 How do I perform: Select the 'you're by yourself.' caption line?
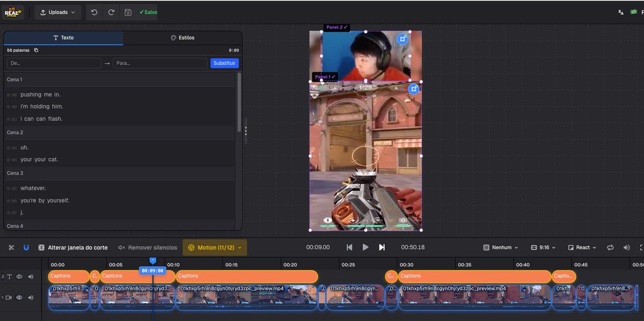[x=45, y=200]
